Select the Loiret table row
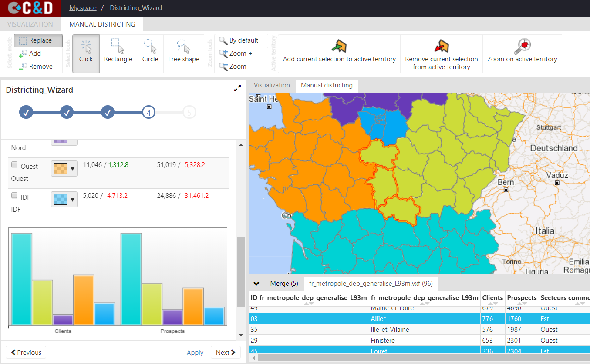Image resolution: width=590 pixels, height=364 pixels. point(419,351)
